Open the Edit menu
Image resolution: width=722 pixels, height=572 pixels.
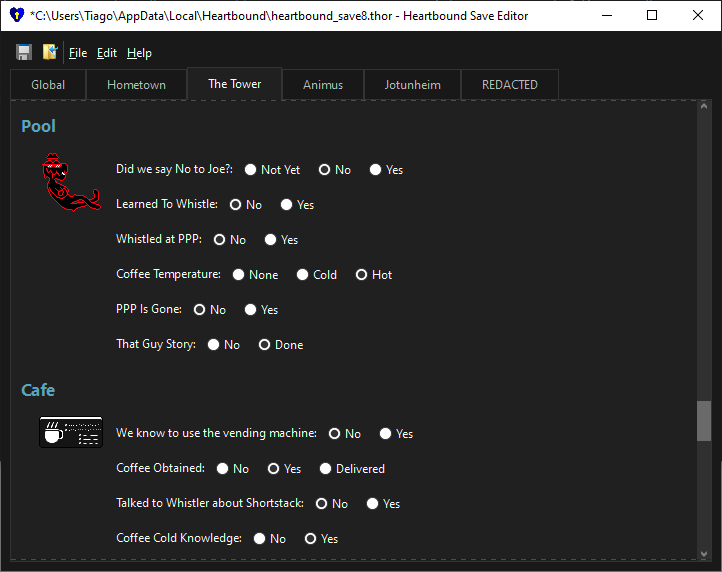pyautogui.click(x=106, y=53)
